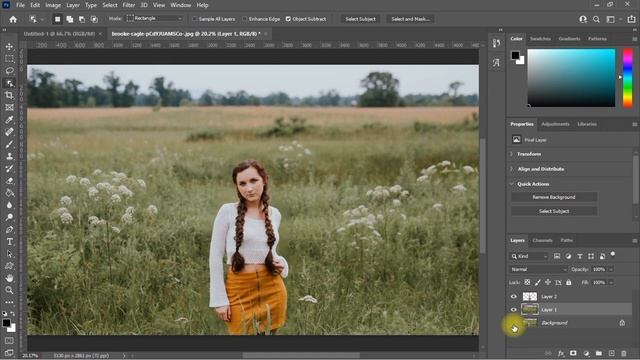
Task: Click the hue spectrum slider
Action: point(627,78)
